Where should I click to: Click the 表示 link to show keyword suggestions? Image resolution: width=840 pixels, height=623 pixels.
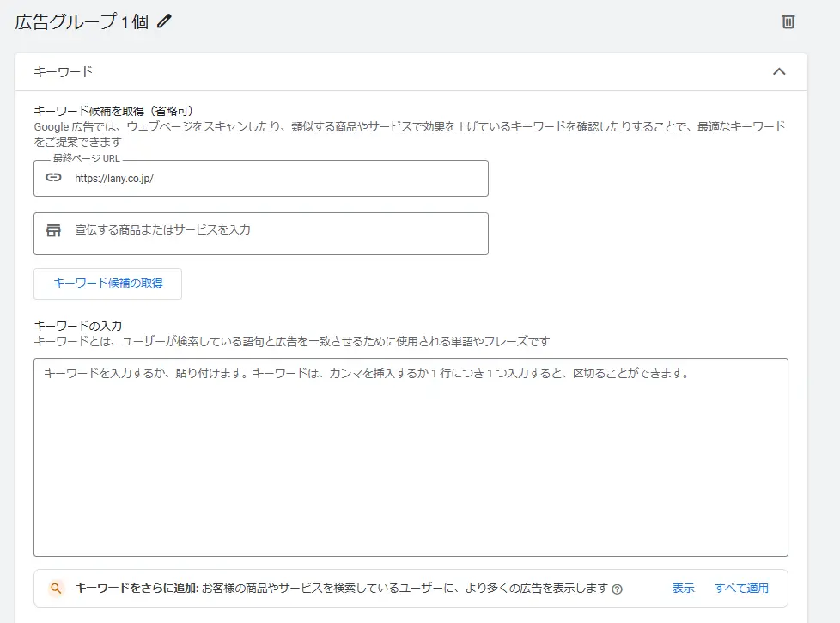683,588
